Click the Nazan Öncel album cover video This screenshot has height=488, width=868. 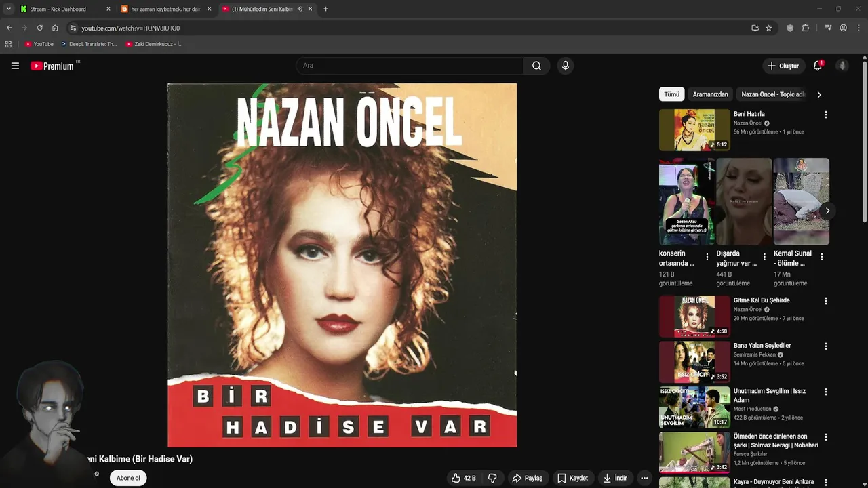(x=342, y=265)
